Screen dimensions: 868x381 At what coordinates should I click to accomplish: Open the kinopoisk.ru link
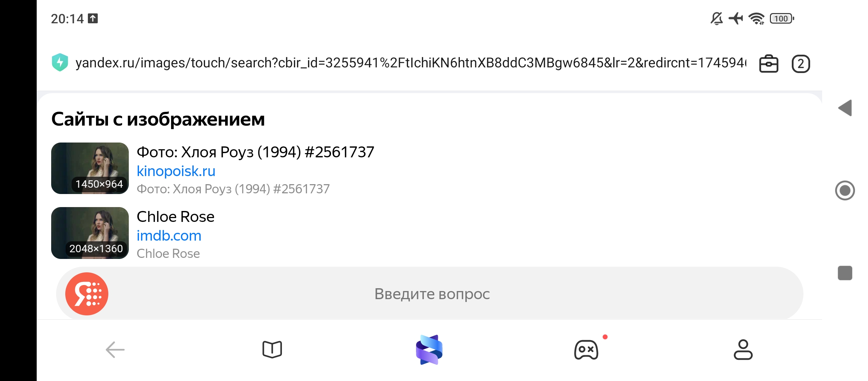[x=176, y=171]
